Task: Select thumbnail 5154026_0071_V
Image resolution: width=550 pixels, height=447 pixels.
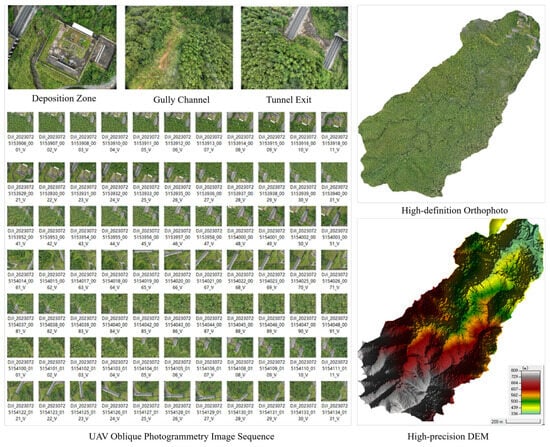Action: [x=334, y=260]
